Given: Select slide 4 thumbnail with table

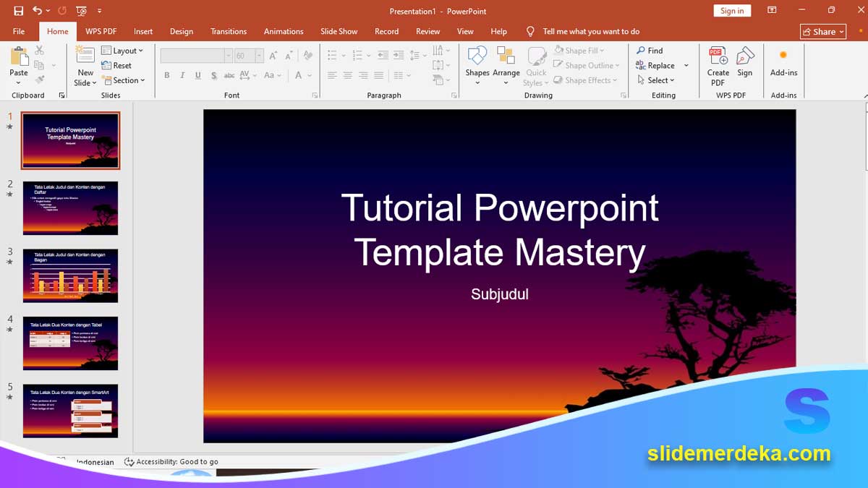Looking at the screenshot, I should 70,343.
